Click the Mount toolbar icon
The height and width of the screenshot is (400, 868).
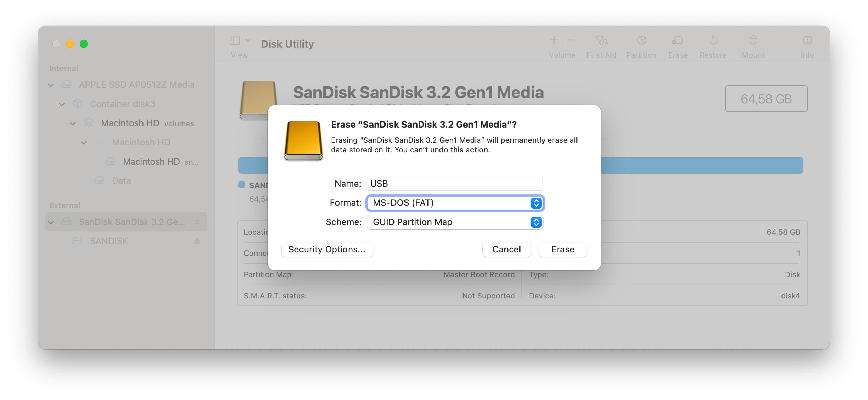[x=753, y=45]
